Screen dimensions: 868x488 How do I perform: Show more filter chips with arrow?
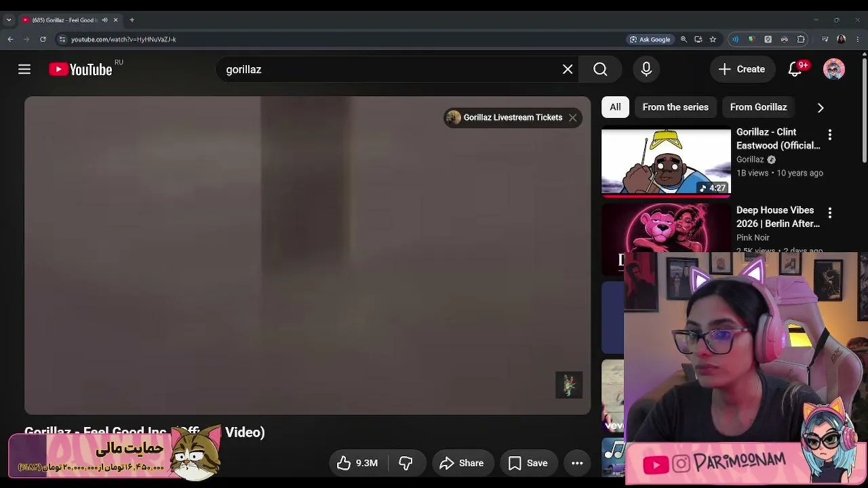821,107
